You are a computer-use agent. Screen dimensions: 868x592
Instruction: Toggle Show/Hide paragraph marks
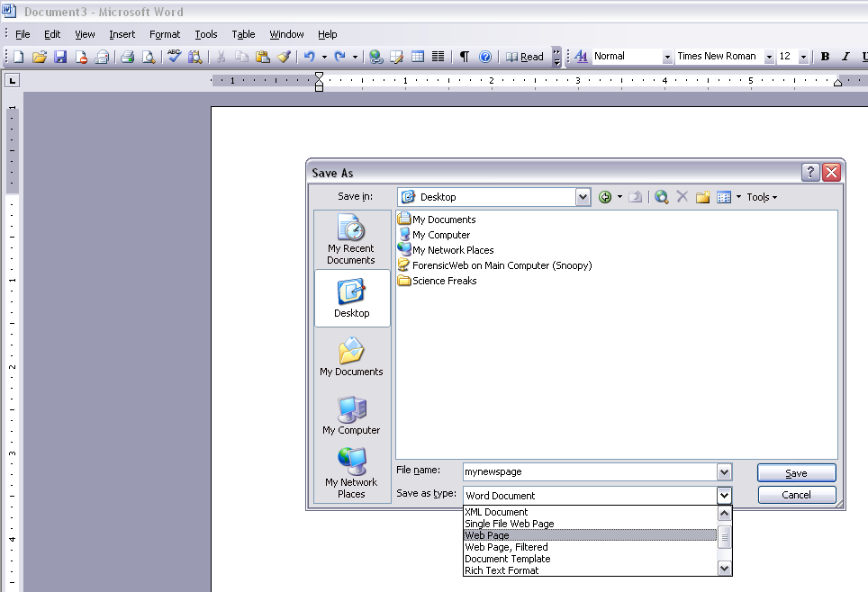[465, 57]
